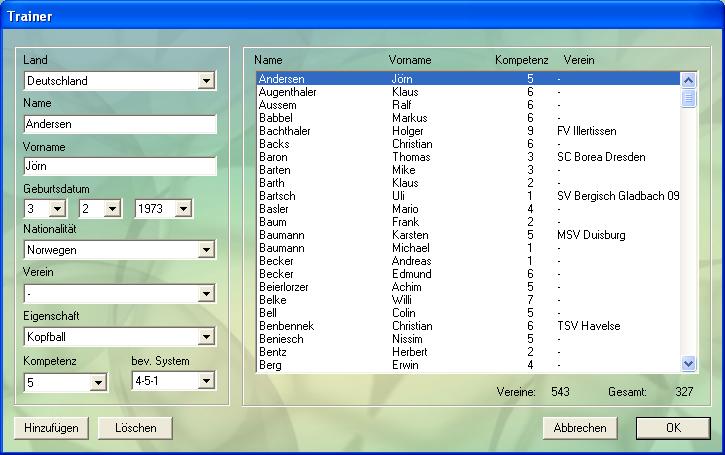Select trainer Benbennek in the list

pos(468,326)
